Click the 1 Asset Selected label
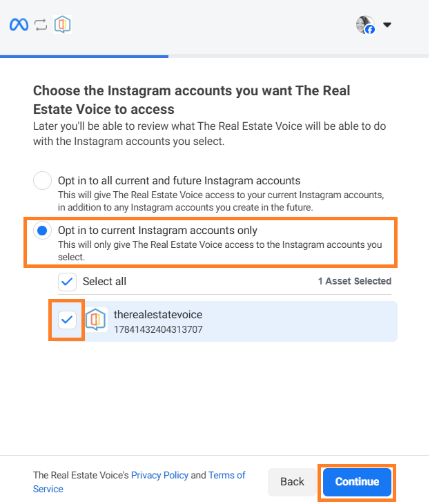Image resolution: width=439 pixels, height=504 pixels. pyautogui.click(x=355, y=281)
